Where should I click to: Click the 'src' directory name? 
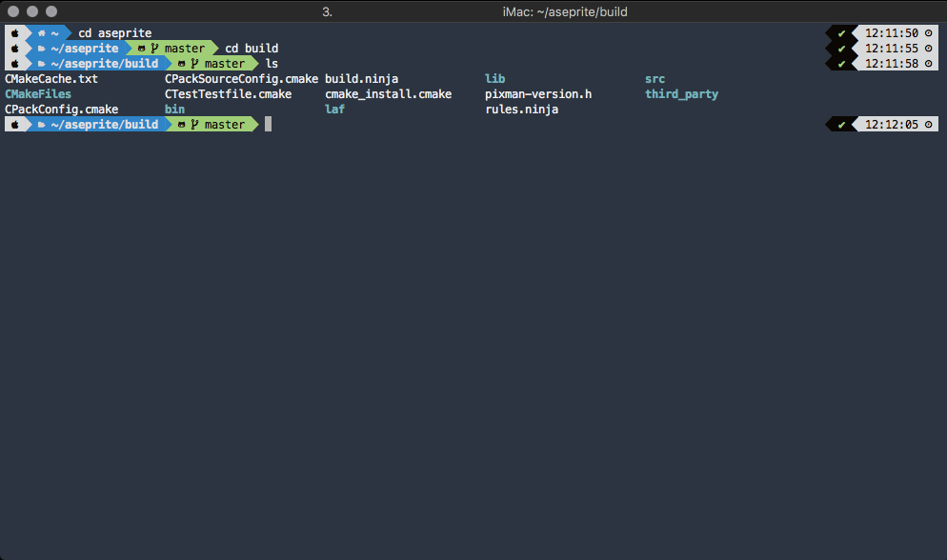click(x=655, y=78)
